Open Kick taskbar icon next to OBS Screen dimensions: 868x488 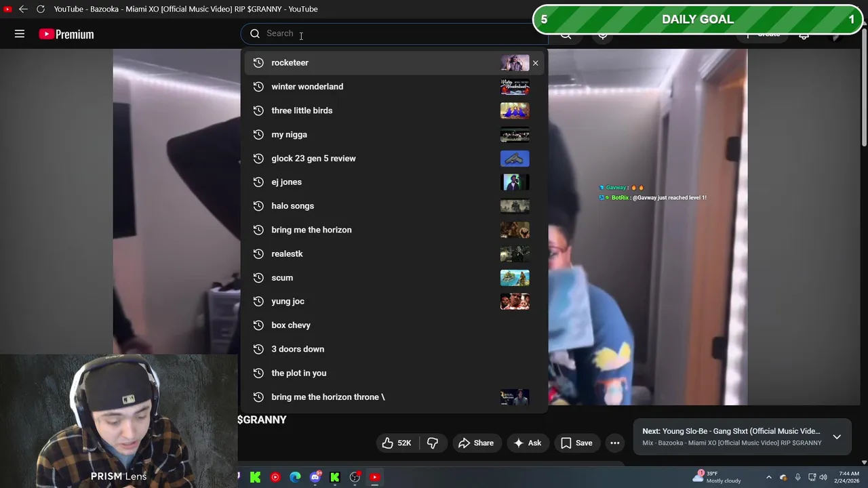334,477
